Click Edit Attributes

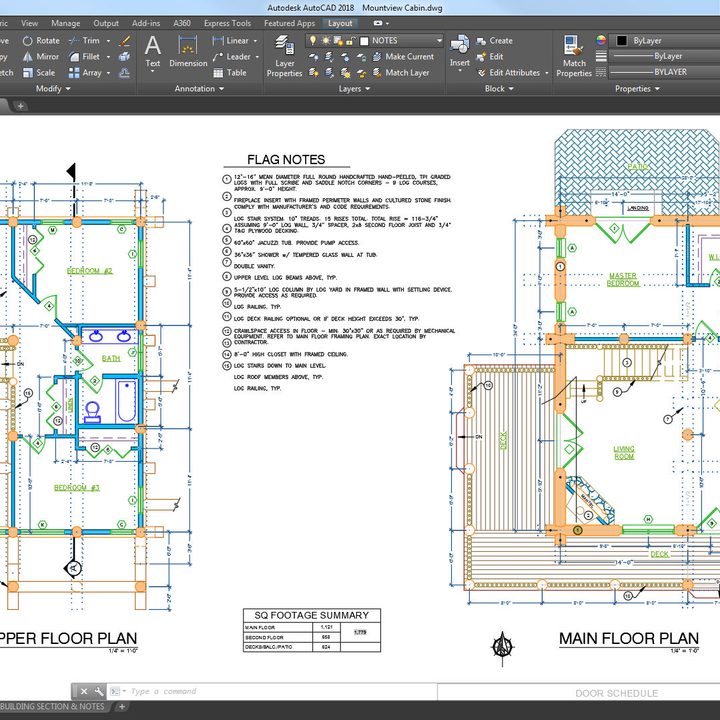508,73
